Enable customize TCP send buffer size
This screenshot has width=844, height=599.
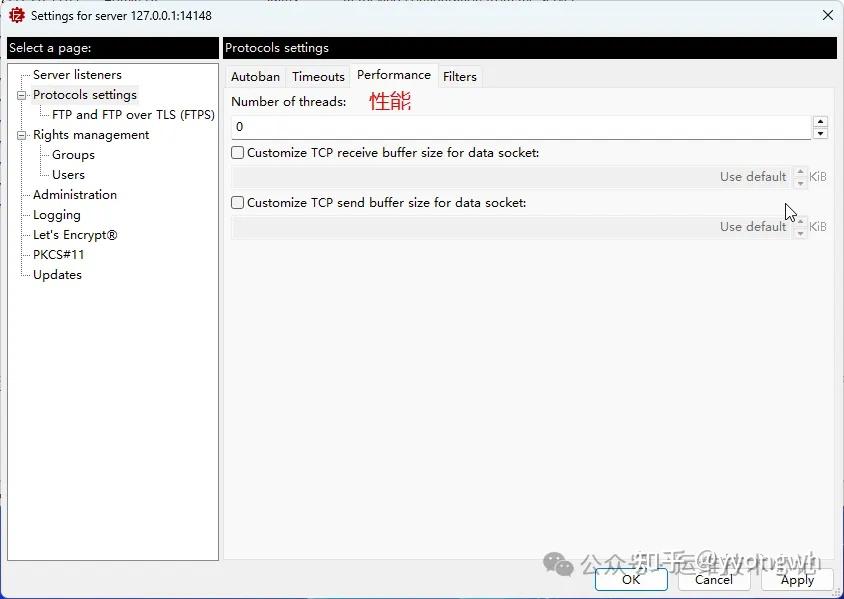[x=237, y=202]
